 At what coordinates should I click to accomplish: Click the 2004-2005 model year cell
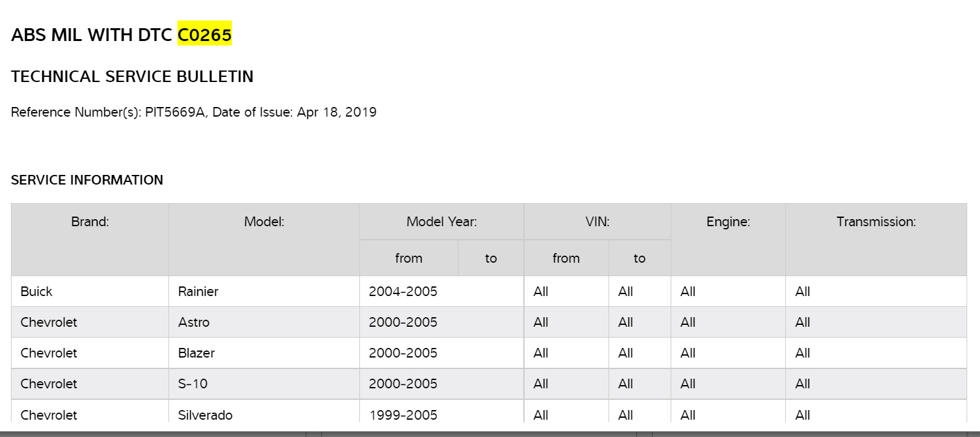[x=403, y=292]
